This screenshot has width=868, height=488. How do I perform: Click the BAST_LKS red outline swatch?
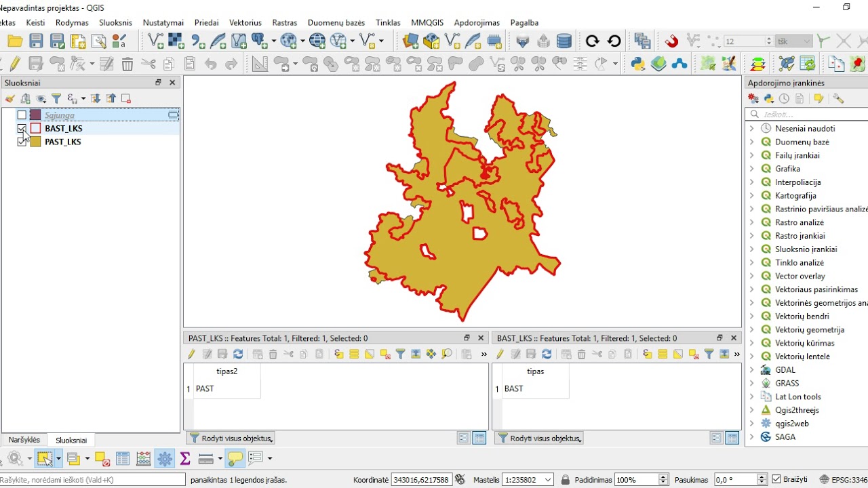[x=35, y=128]
